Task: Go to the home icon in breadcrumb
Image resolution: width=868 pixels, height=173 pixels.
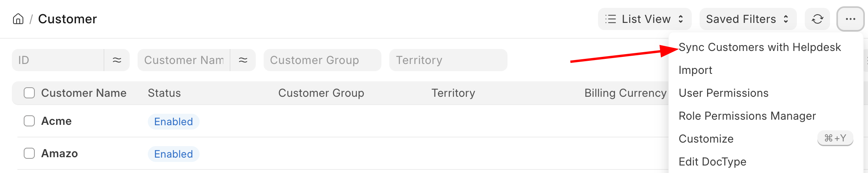Action: pos(18,19)
